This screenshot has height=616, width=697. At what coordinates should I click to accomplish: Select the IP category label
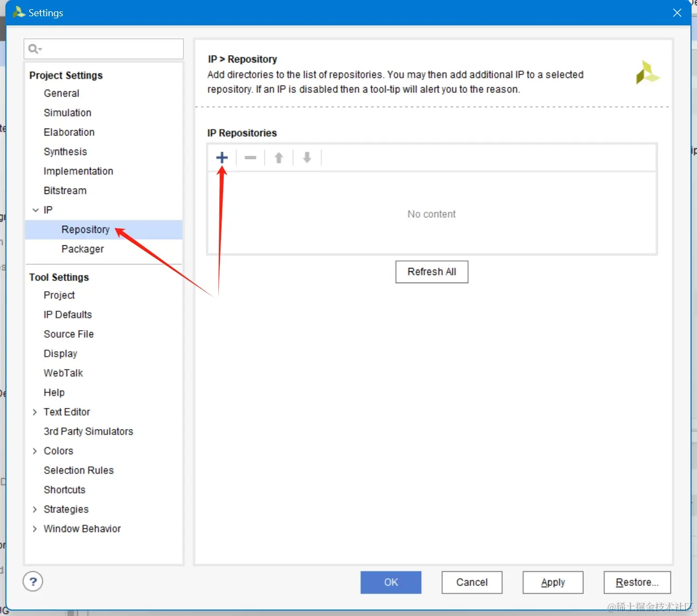tap(48, 210)
